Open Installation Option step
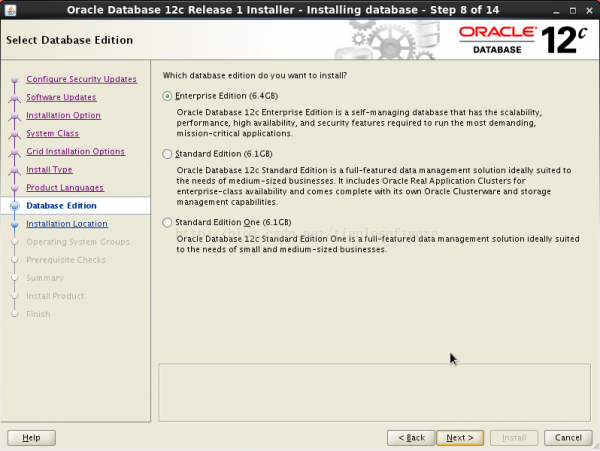The image size is (600, 451). [64, 115]
